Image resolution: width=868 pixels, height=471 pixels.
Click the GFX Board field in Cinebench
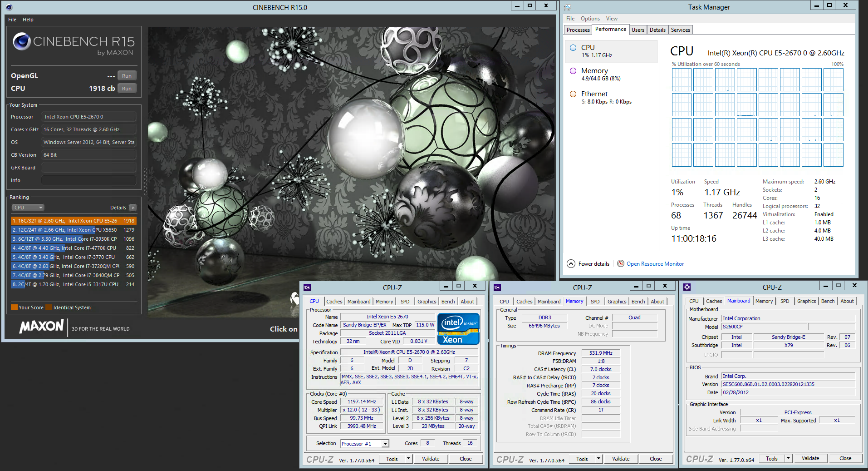[x=89, y=168]
